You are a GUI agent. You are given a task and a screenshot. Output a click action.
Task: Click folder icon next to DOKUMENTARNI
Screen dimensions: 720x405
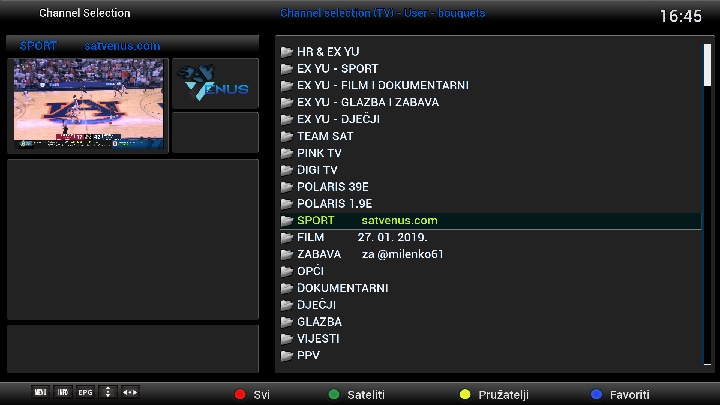tap(287, 288)
